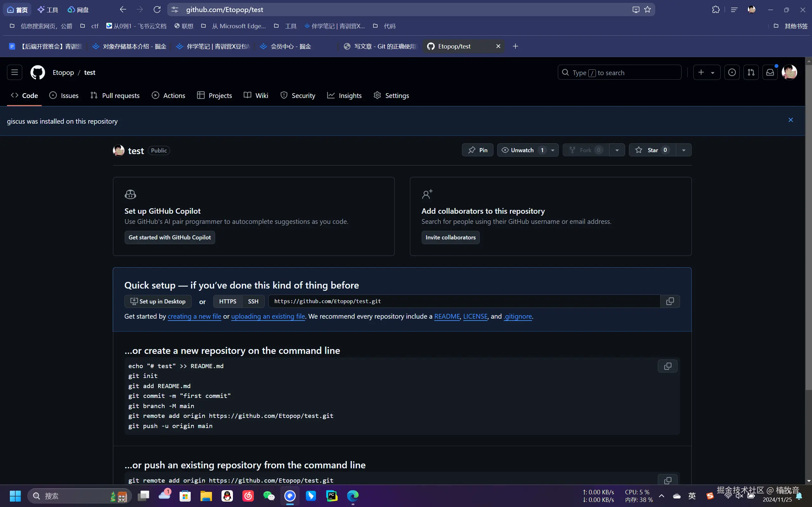Select the HTTPS clone option
This screenshot has height=507, width=812.
tap(228, 302)
